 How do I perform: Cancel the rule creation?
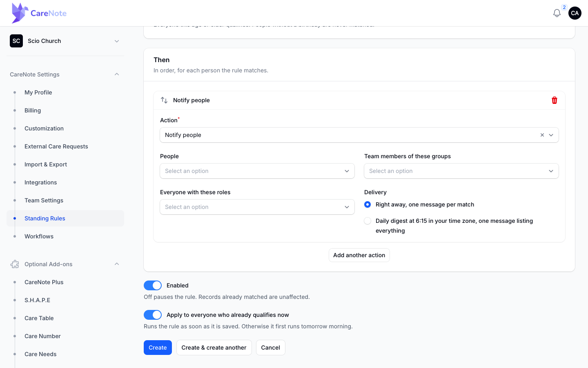[x=271, y=348]
